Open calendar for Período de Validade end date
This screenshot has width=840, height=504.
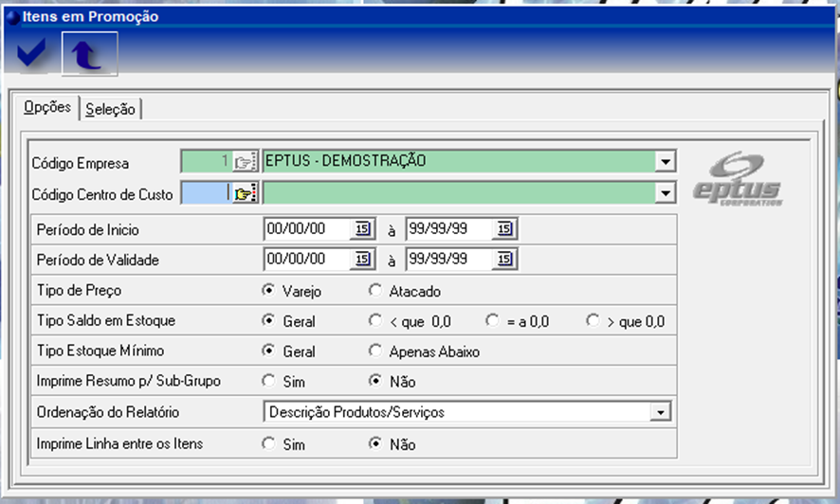pyautogui.click(x=504, y=260)
